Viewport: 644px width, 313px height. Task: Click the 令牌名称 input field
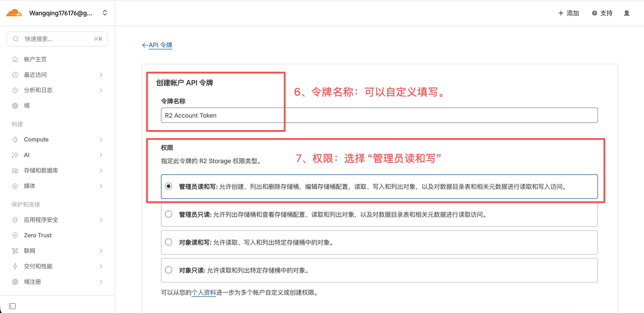tap(300, 115)
